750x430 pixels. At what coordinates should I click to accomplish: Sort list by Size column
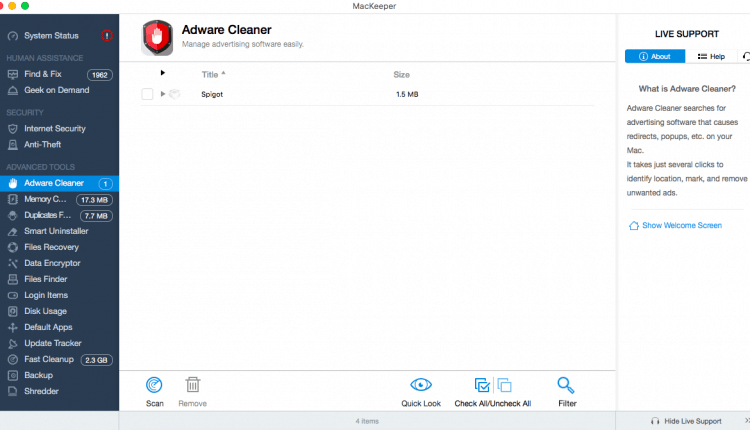(x=401, y=75)
